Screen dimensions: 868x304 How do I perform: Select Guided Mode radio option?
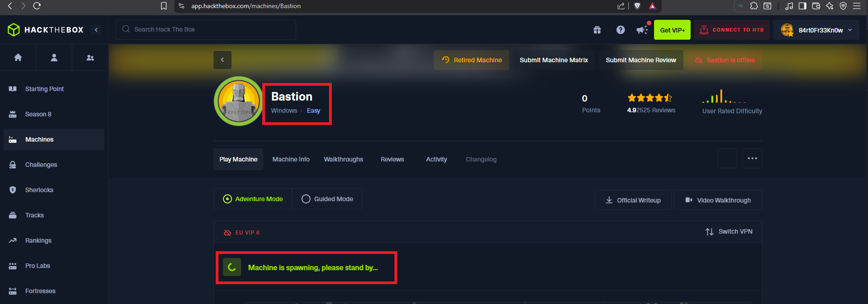pyautogui.click(x=327, y=199)
